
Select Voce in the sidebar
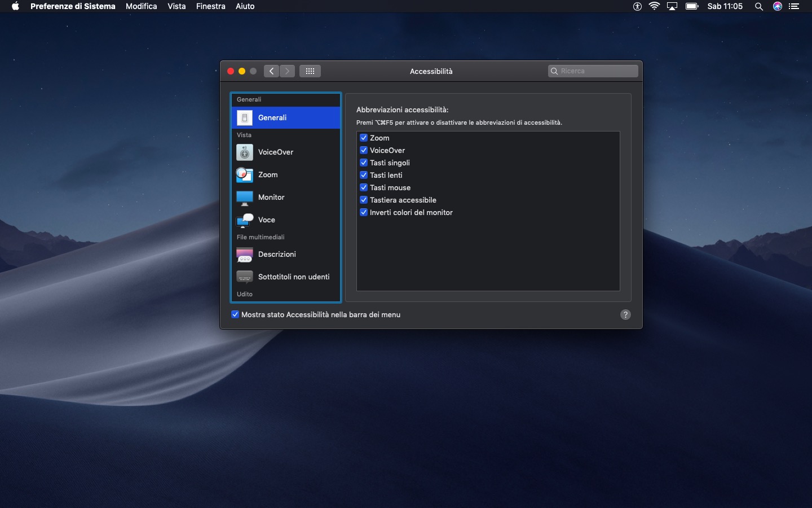pos(266,220)
